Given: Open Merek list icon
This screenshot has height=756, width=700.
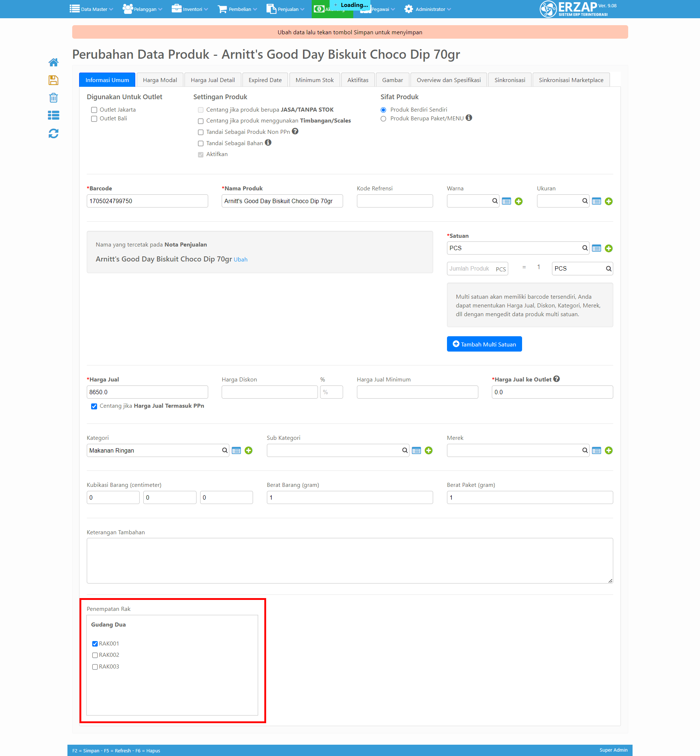Looking at the screenshot, I should [596, 450].
